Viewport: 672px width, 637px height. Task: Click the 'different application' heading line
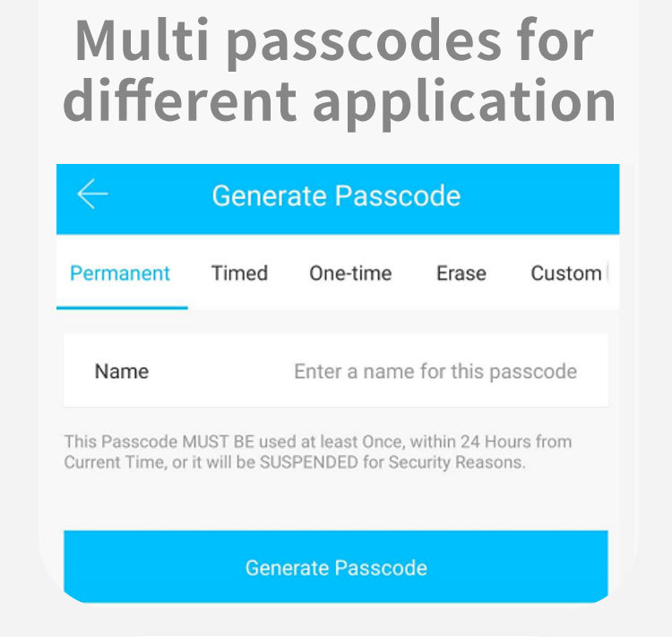339,101
